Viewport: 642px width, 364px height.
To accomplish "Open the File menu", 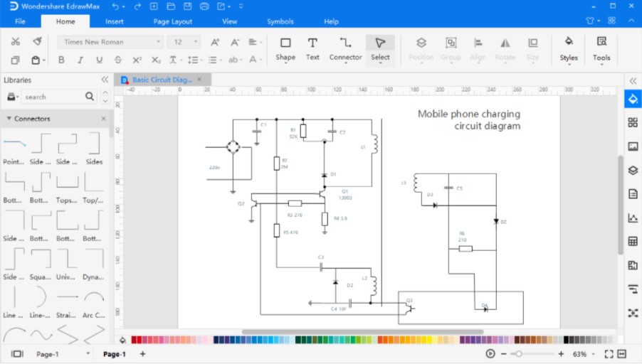I will (x=20, y=21).
